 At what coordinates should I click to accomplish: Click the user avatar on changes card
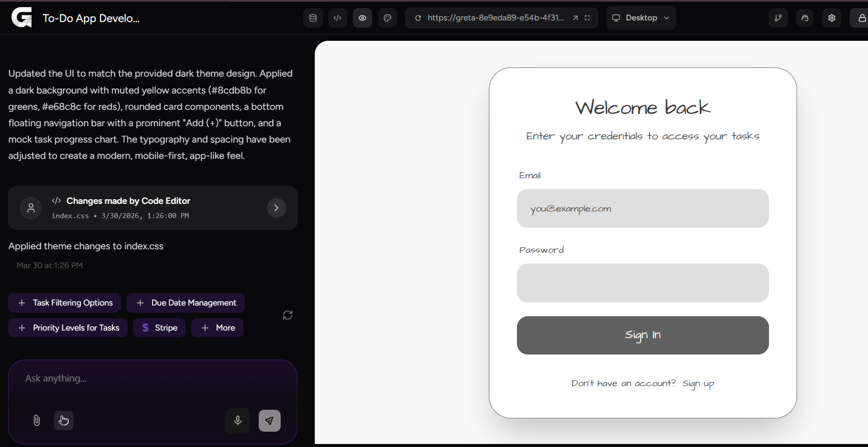click(x=31, y=208)
